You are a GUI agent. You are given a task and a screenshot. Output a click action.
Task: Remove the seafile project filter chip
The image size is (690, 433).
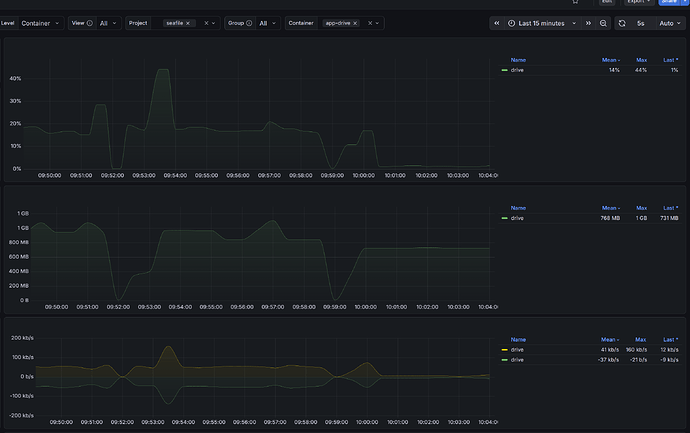(188, 23)
